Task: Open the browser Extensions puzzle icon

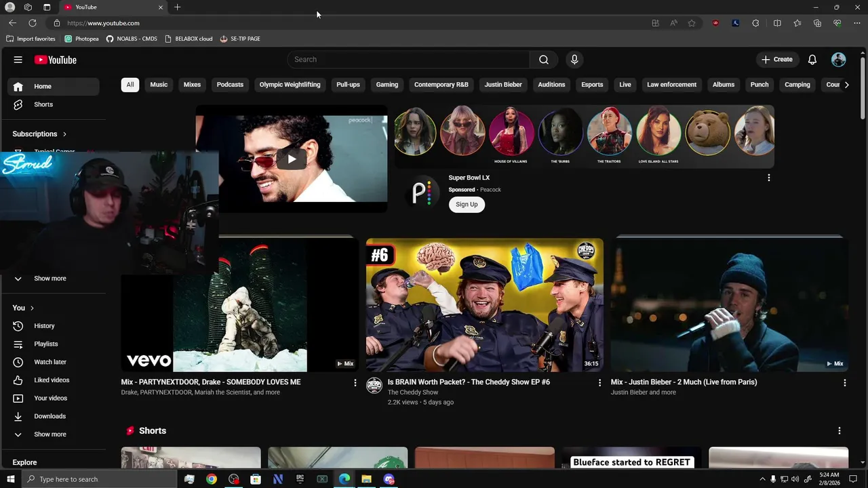Action: [755, 23]
